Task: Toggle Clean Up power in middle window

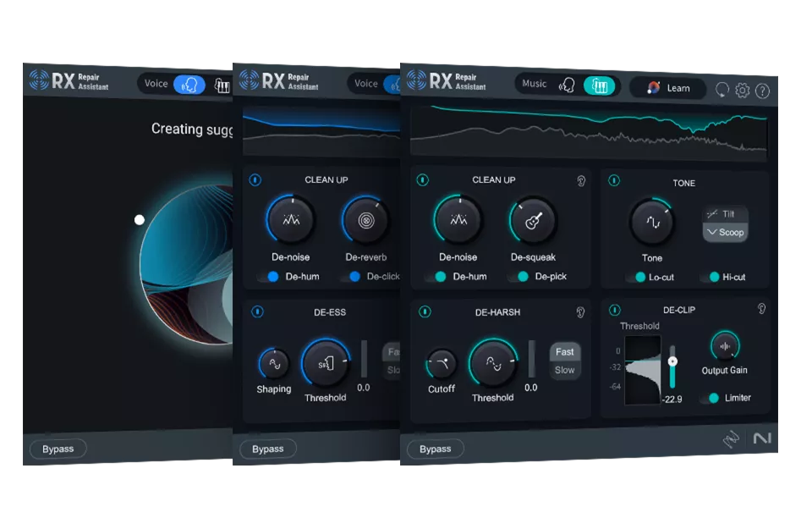Action: point(255,179)
